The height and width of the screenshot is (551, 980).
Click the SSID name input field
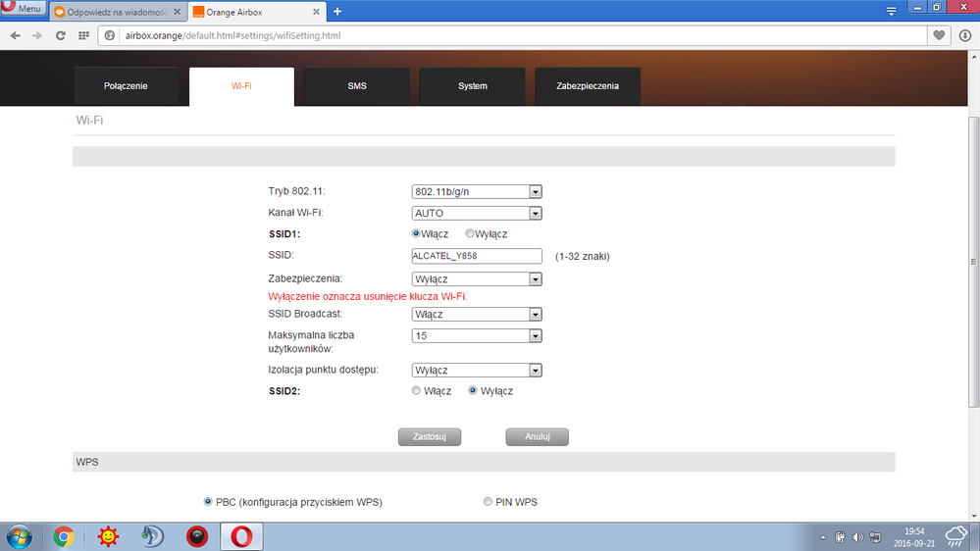tap(477, 256)
